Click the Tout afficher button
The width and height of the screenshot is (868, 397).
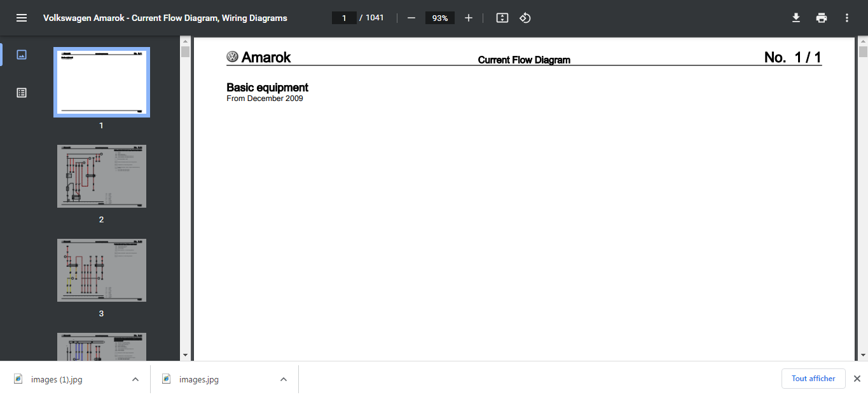tap(813, 379)
